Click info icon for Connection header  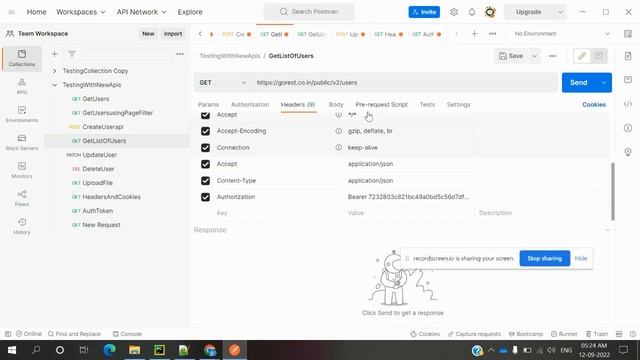(338, 147)
